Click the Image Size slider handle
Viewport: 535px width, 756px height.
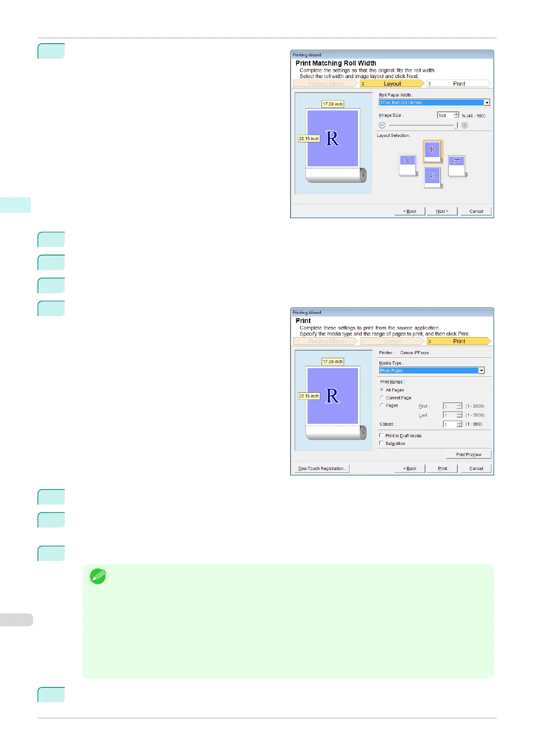[456, 126]
